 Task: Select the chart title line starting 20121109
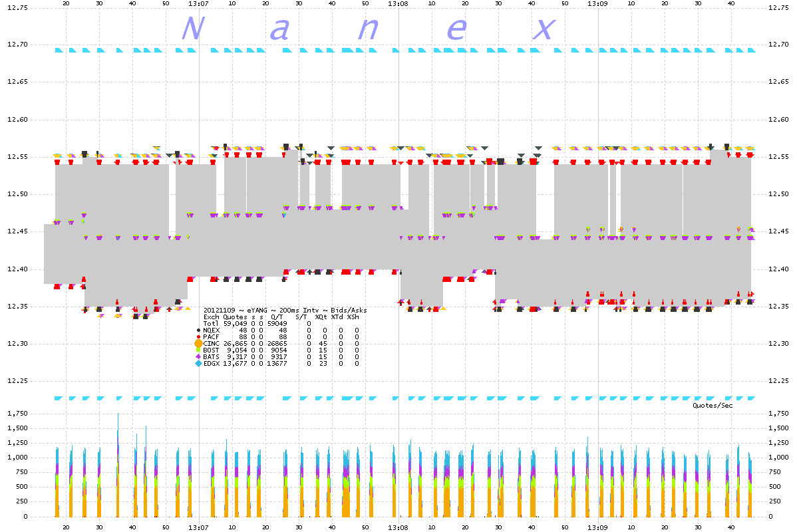point(285,310)
